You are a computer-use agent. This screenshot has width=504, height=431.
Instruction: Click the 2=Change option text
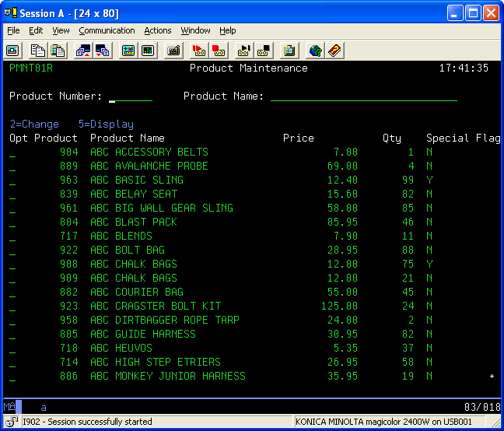34,124
